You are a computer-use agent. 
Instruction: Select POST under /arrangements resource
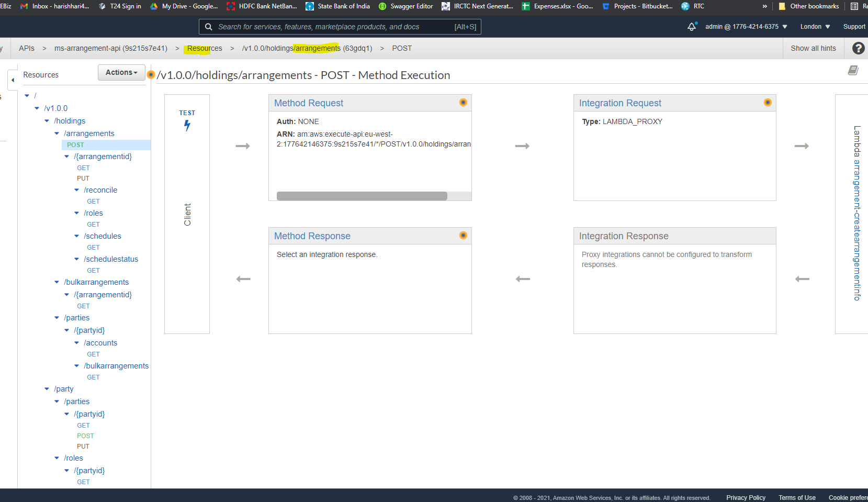(75, 145)
